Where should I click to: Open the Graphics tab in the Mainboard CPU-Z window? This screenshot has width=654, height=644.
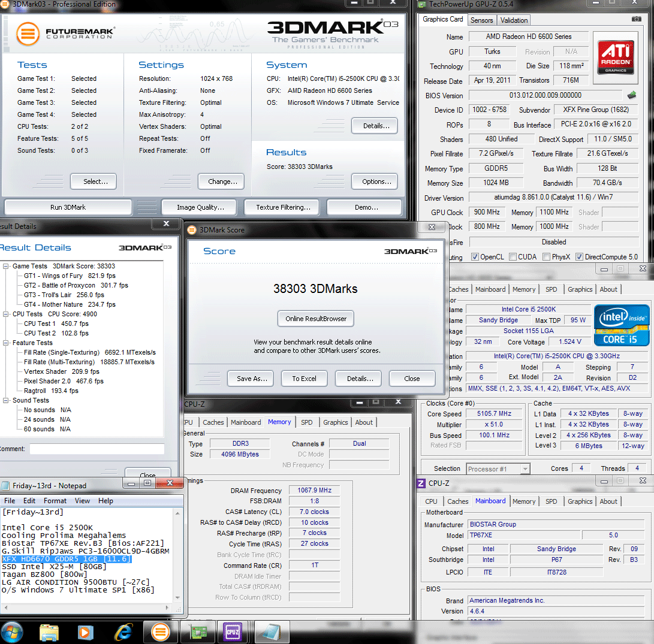580,501
